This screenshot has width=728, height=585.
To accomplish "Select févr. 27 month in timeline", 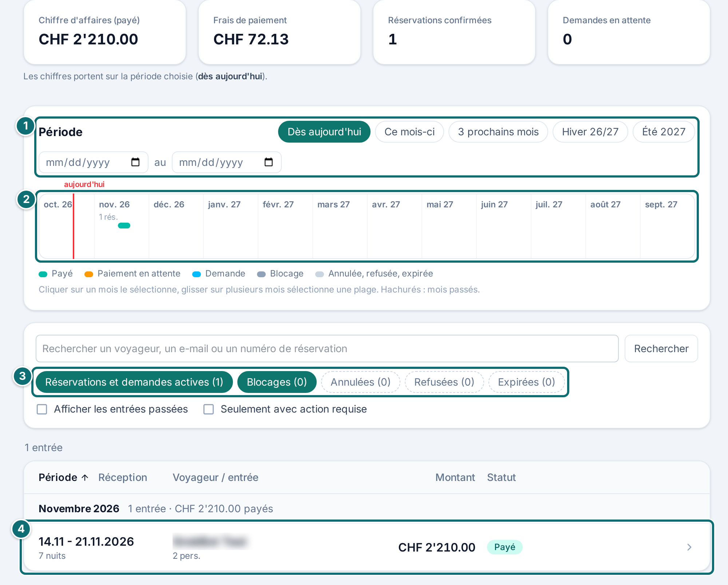I will (285, 226).
